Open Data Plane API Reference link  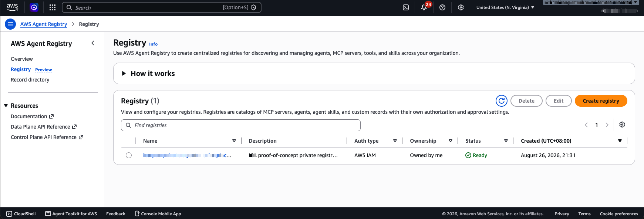[44, 127]
